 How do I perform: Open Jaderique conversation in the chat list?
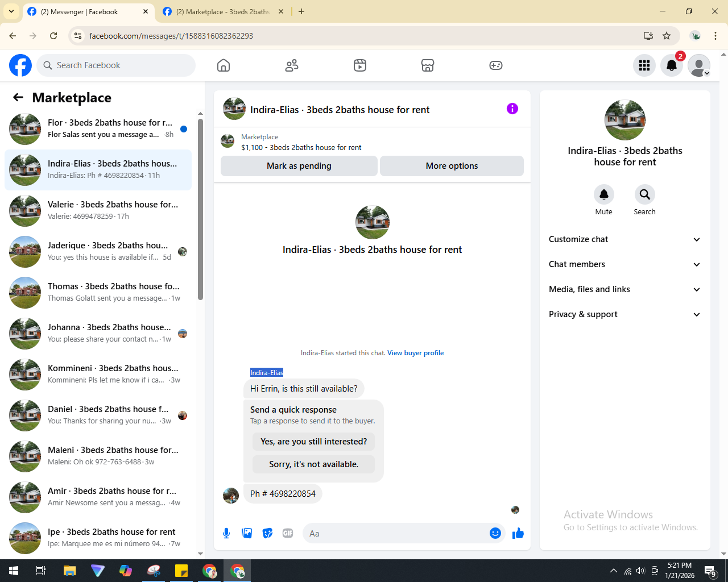[x=98, y=252]
